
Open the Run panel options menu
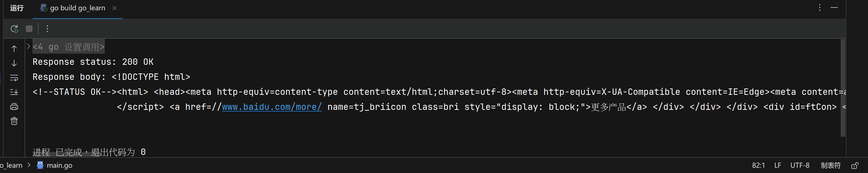[x=820, y=8]
